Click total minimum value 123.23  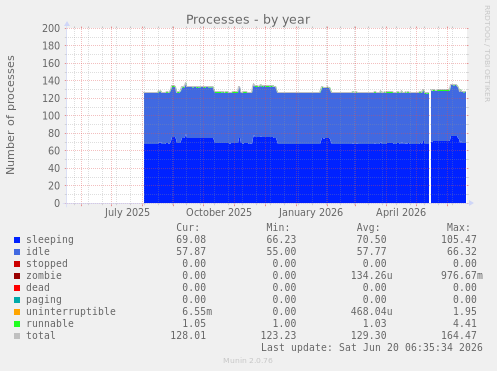[278, 336]
